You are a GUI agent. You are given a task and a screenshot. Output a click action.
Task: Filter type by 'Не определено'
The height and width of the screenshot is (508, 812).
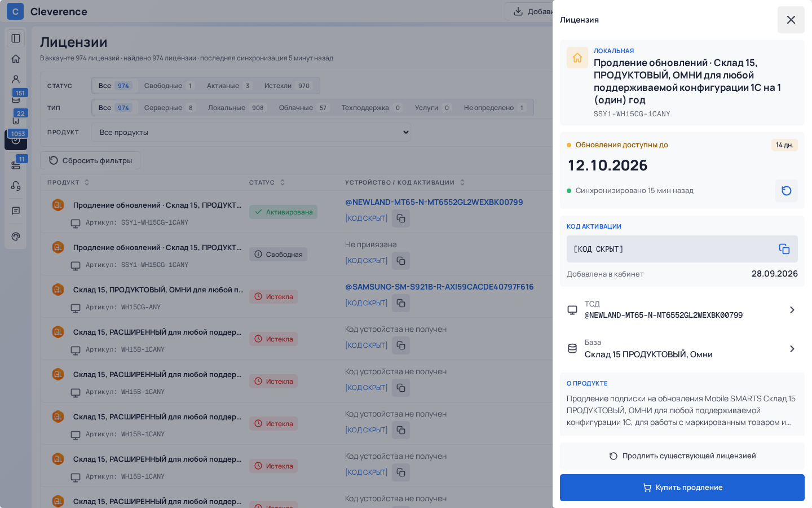coord(495,108)
